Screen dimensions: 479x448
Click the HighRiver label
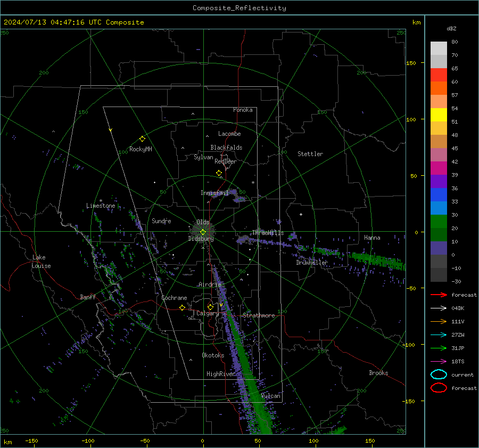tap(221, 374)
